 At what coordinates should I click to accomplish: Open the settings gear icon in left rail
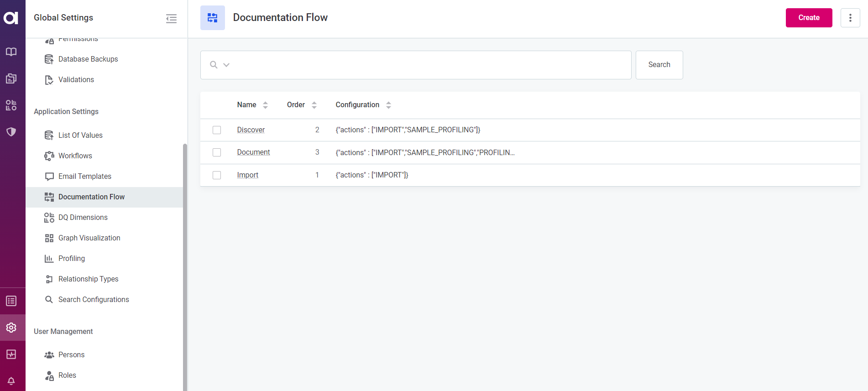[x=11, y=328]
